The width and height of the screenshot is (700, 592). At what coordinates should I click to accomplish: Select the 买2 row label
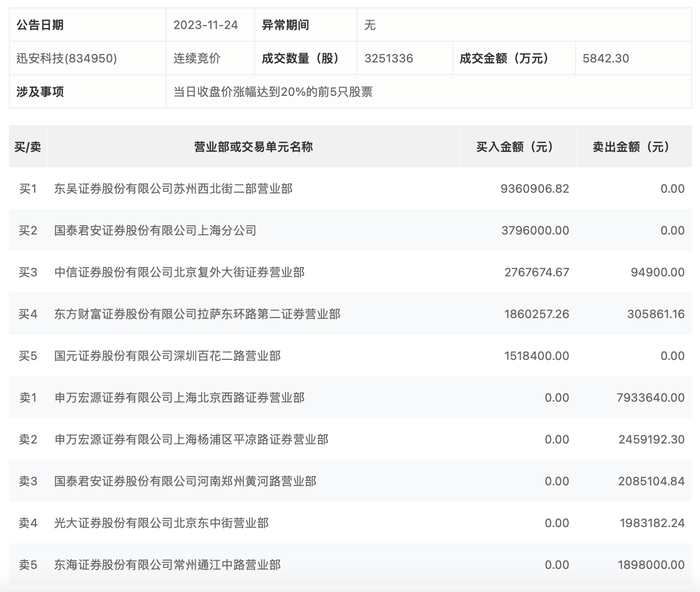click(28, 230)
